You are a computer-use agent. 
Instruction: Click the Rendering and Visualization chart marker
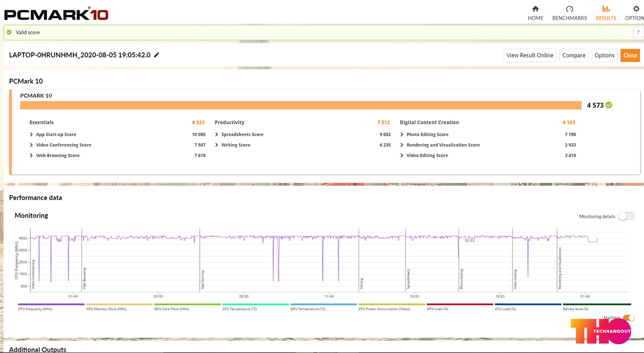[560, 269]
